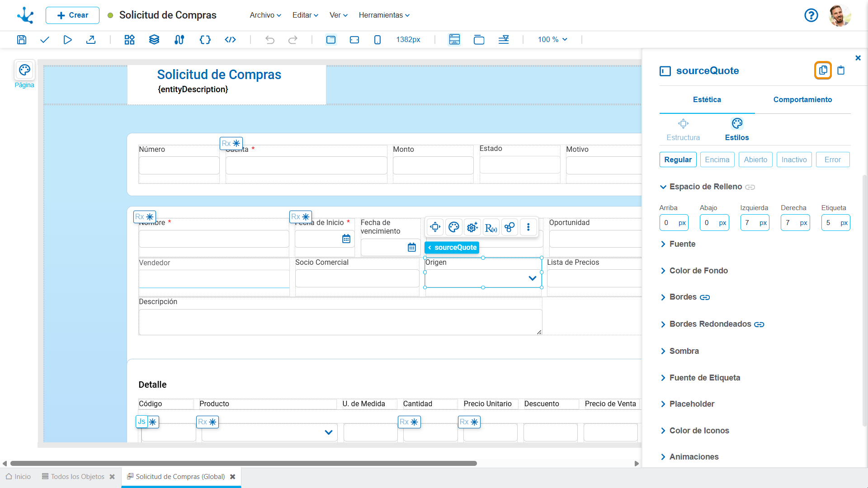
Task: Click the undo arrow icon
Action: tap(270, 40)
